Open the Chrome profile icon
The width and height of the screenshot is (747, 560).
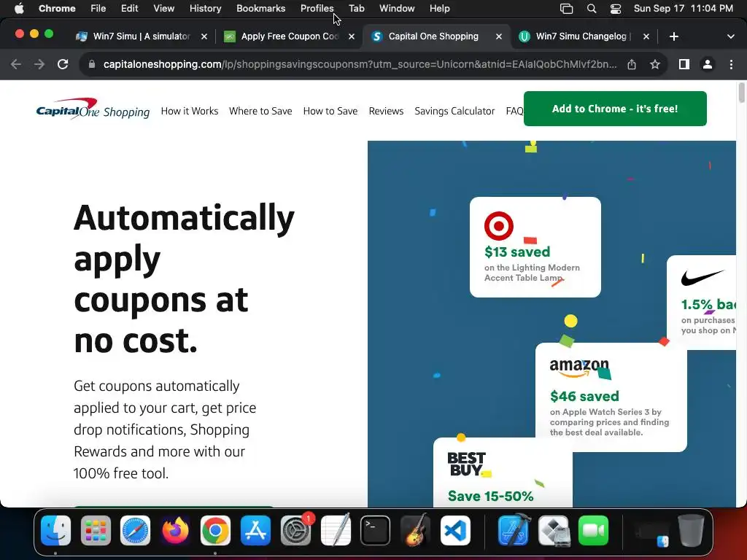pyautogui.click(x=708, y=64)
